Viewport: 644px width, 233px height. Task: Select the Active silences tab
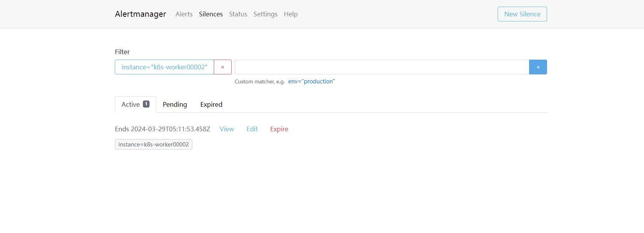pyautogui.click(x=135, y=104)
